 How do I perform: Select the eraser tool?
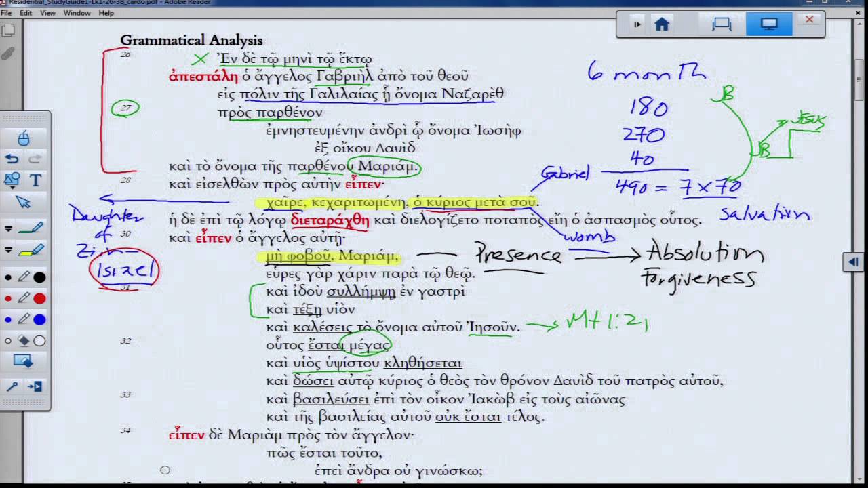point(24,341)
